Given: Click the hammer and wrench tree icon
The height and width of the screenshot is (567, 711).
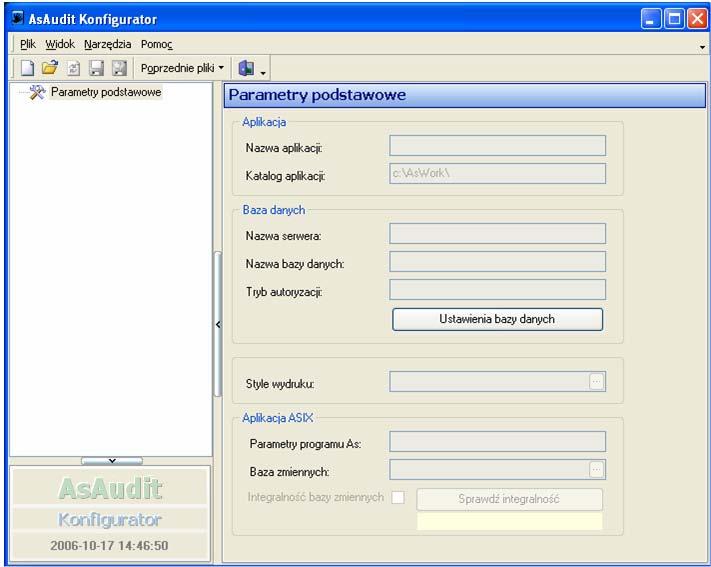Looking at the screenshot, I should (37, 93).
